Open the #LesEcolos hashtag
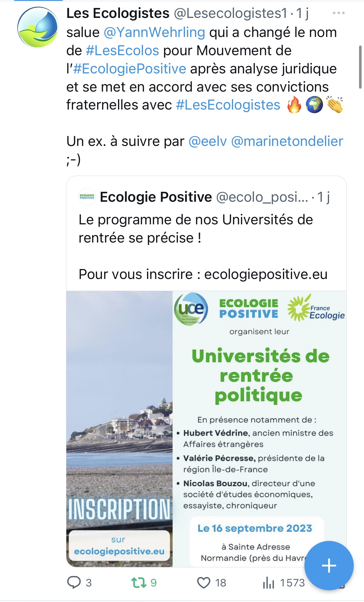Viewport: 364px width, 602px height. pos(122,51)
